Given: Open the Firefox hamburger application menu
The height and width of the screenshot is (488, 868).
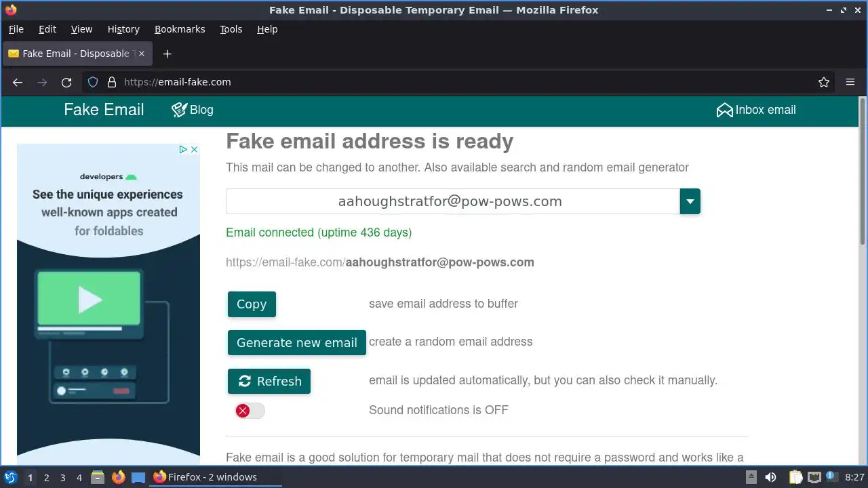Looking at the screenshot, I should [850, 82].
